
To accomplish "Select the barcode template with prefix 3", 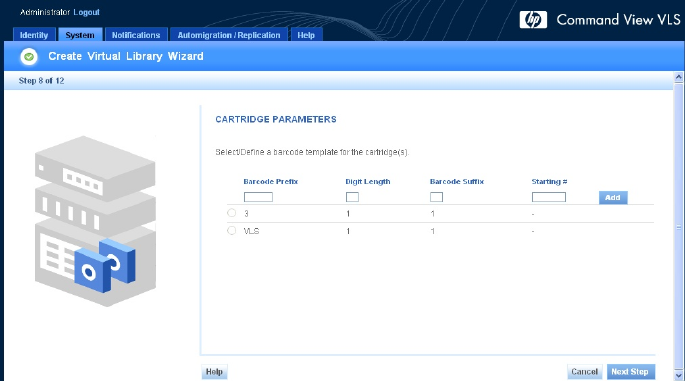I will pos(232,213).
